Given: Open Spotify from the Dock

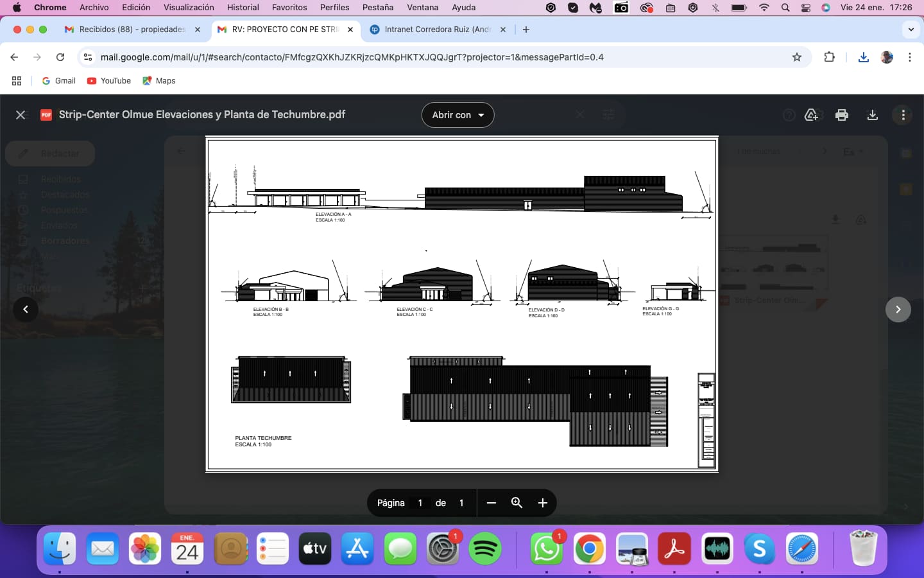Looking at the screenshot, I should pos(485,549).
